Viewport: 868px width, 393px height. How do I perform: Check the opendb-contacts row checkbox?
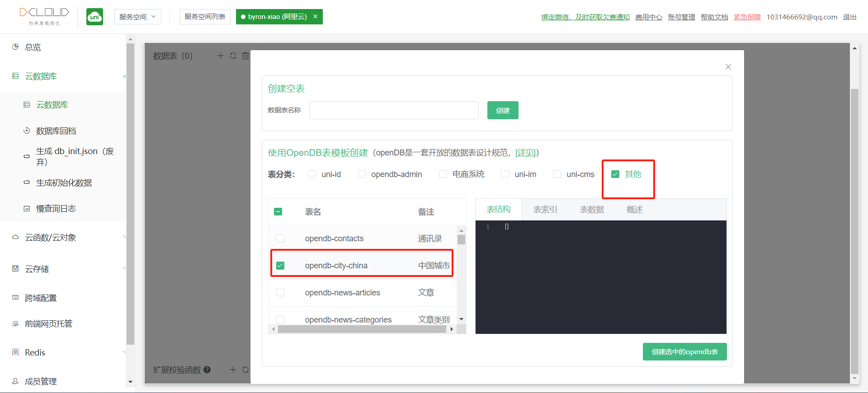280,239
